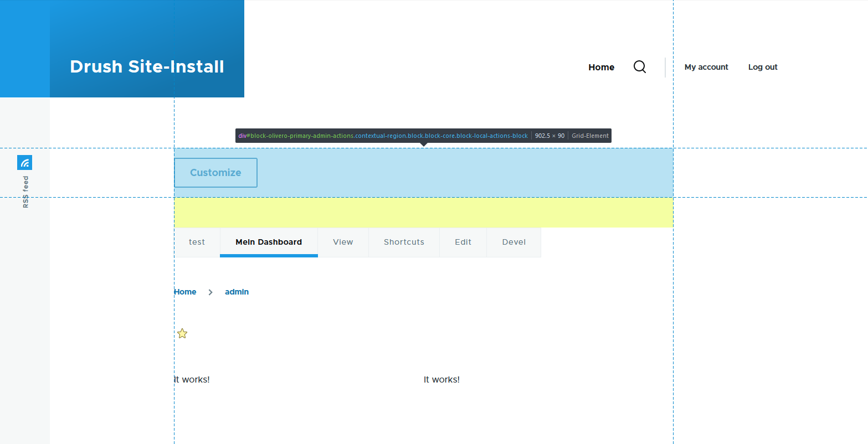
Task: Click the Customize button
Action: pos(215,172)
